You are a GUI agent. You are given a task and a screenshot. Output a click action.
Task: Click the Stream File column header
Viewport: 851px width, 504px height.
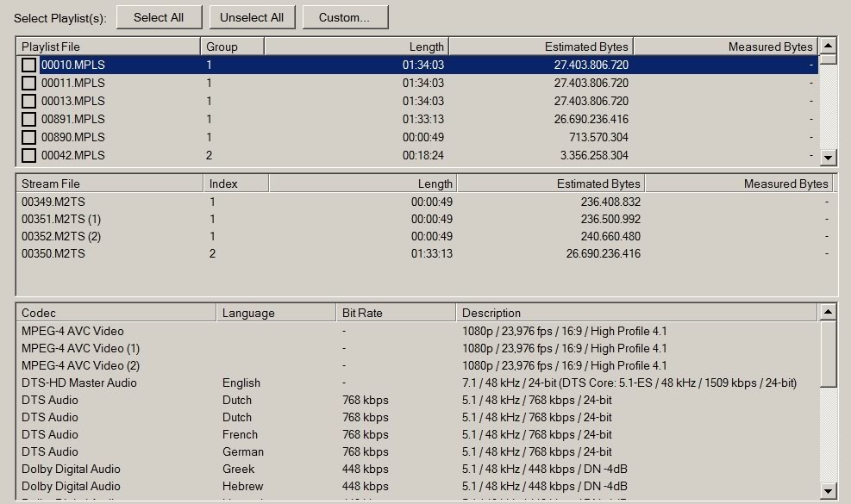point(110,184)
